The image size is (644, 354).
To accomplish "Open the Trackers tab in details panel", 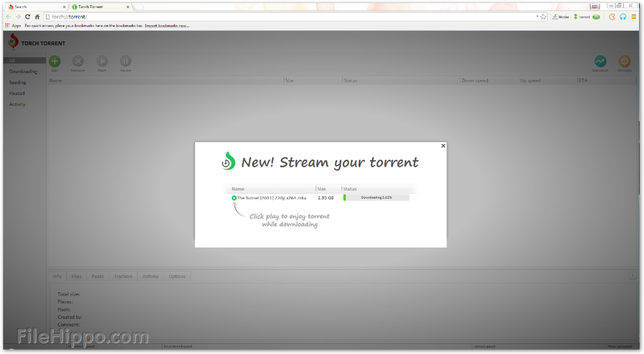I will [123, 276].
